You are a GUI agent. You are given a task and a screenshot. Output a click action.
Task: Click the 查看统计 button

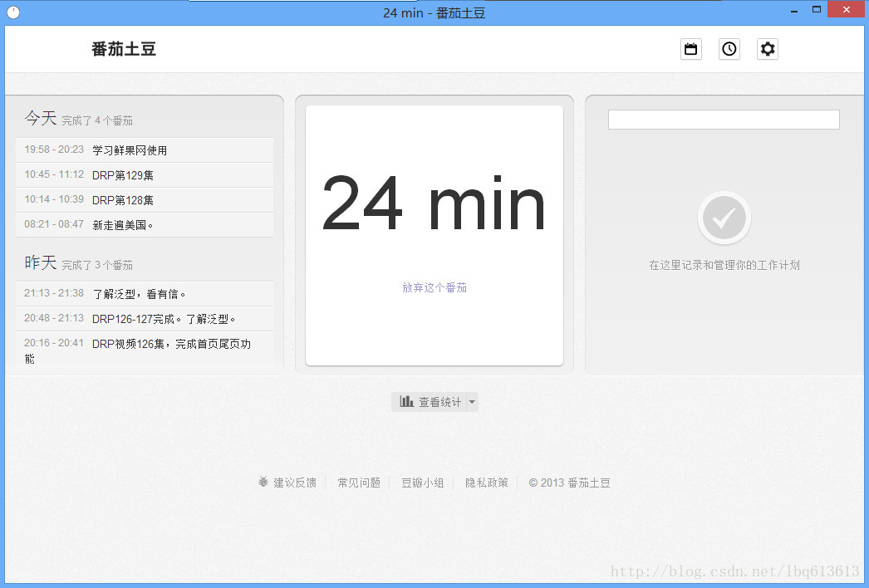click(429, 402)
